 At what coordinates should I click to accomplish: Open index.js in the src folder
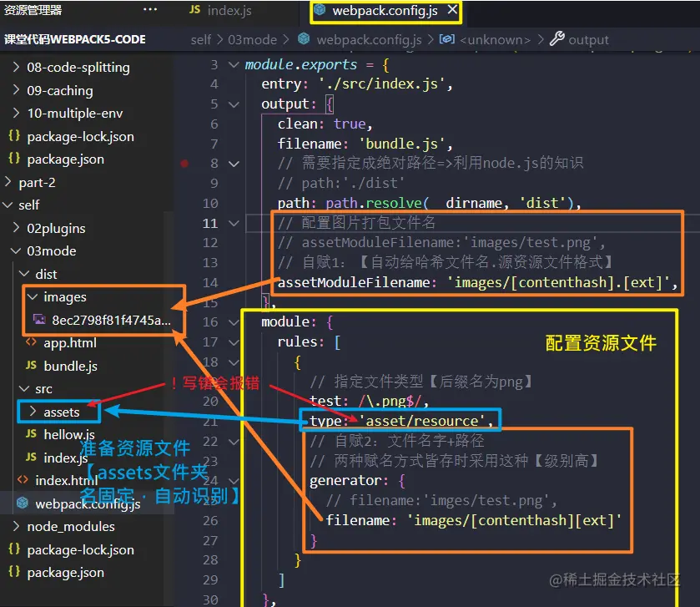[x=66, y=458]
